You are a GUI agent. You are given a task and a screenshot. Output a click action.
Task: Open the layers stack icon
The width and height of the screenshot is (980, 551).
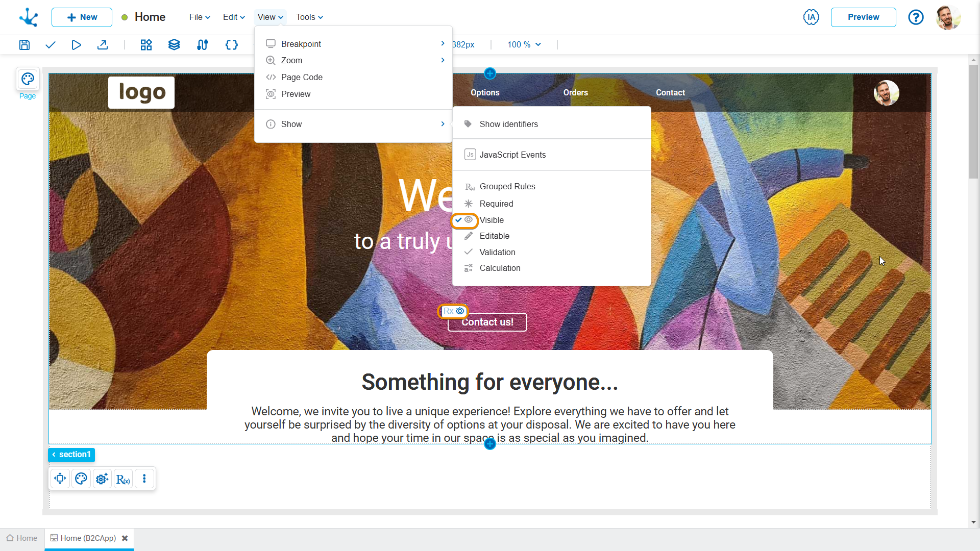click(174, 45)
